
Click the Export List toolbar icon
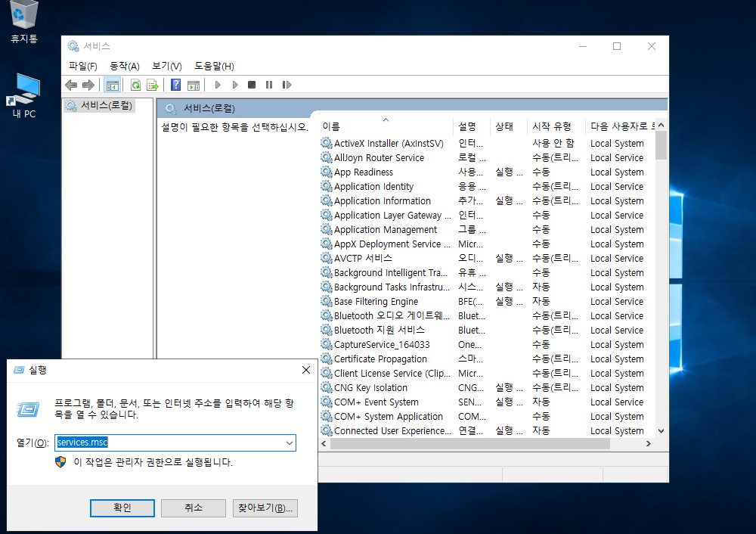point(153,85)
